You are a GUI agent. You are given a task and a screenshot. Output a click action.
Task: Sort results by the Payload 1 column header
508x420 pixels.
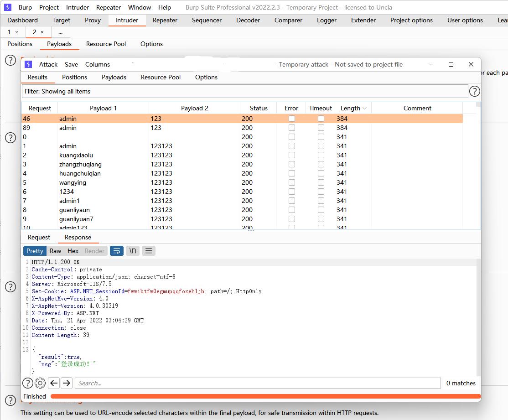click(103, 108)
